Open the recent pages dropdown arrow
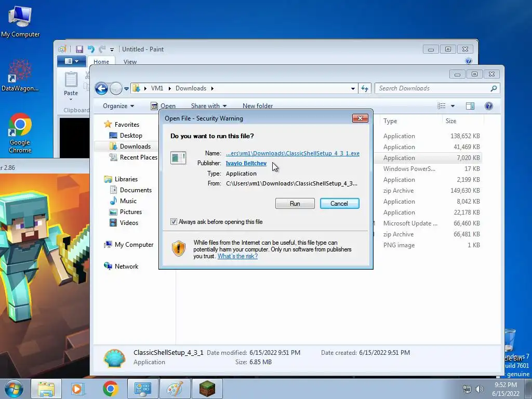 (x=126, y=89)
